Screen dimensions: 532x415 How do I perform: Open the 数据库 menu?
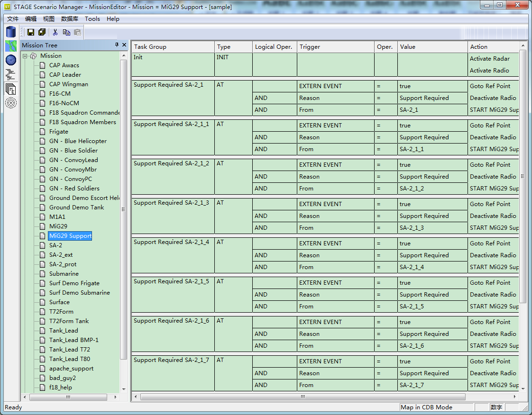pyautogui.click(x=70, y=18)
